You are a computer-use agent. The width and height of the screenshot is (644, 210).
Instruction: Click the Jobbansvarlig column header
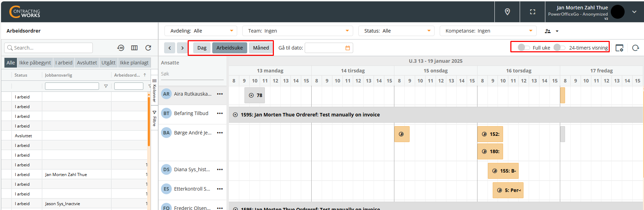pyautogui.click(x=59, y=75)
